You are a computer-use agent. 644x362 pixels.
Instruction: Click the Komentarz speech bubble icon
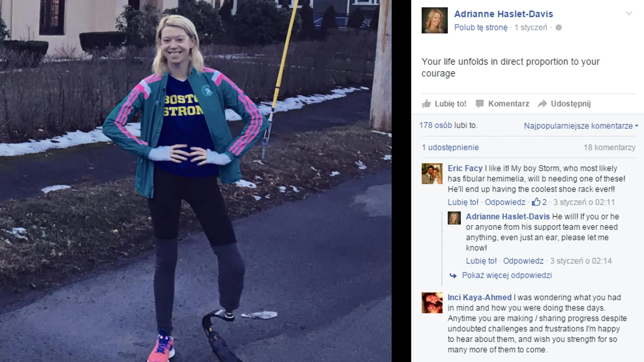pyautogui.click(x=480, y=104)
